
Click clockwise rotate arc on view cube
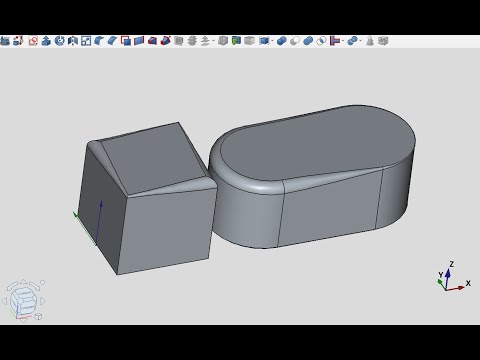pos(34,286)
